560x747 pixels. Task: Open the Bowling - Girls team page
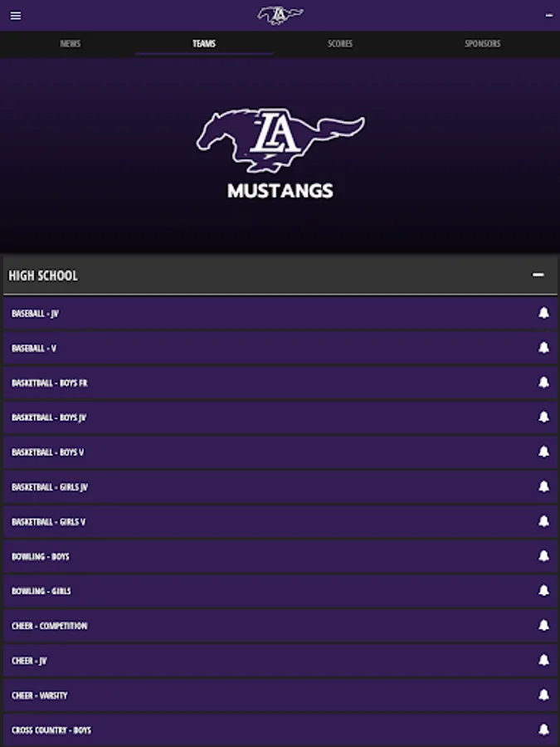[41, 591]
